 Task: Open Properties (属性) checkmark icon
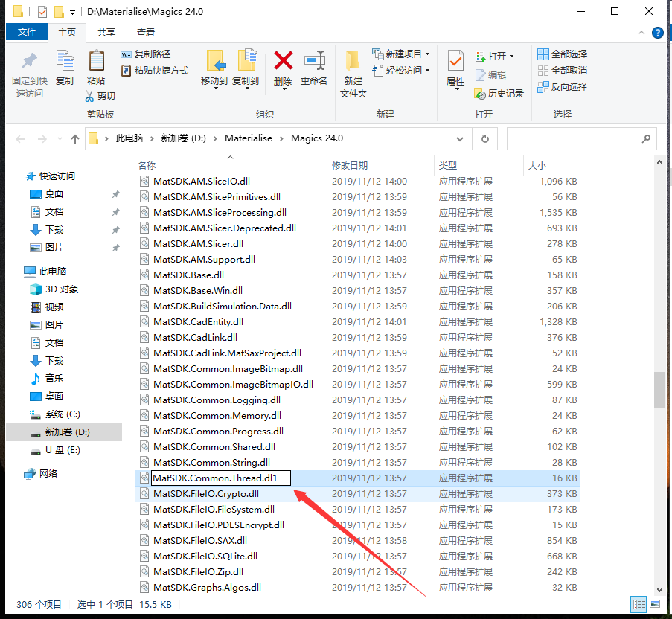pyautogui.click(x=455, y=61)
